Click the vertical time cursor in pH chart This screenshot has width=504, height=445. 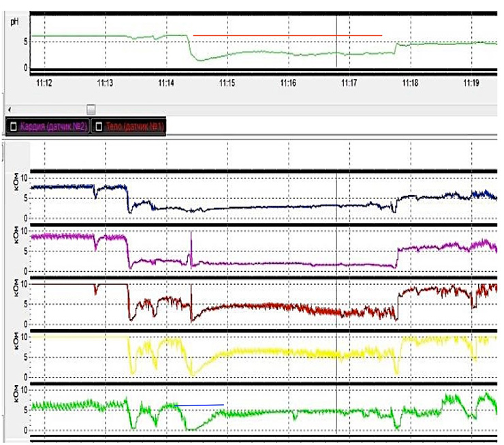[336, 41]
